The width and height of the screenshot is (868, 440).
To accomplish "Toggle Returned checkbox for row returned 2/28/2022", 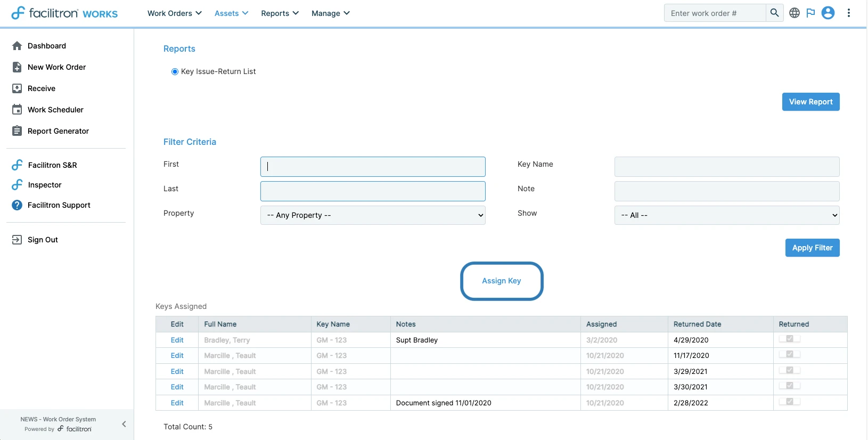I will [x=790, y=402].
